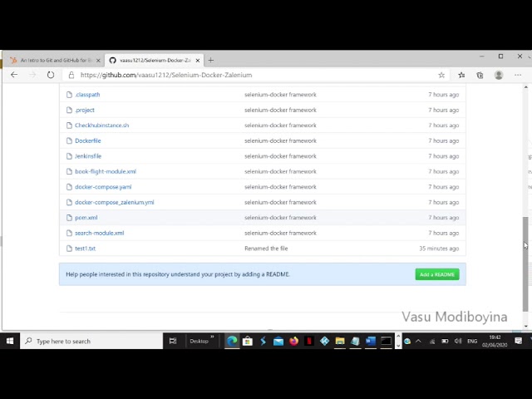Screen dimensions: 532x399
Task: Click the padlock site info icon
Action: [71, 75]
